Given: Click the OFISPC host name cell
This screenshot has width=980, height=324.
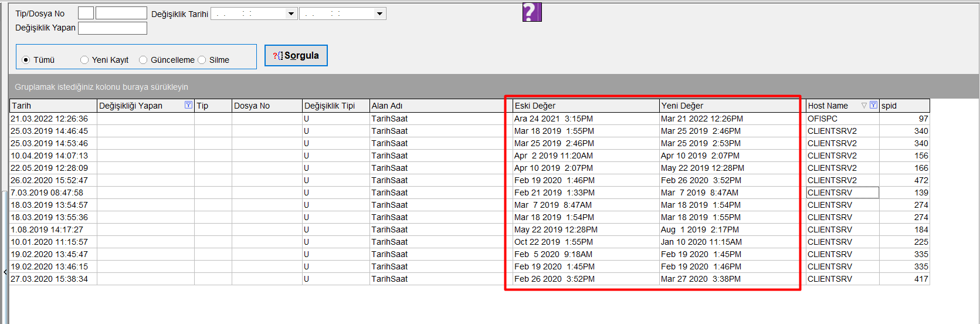Looking at the screenshot, I should (843, 119).
